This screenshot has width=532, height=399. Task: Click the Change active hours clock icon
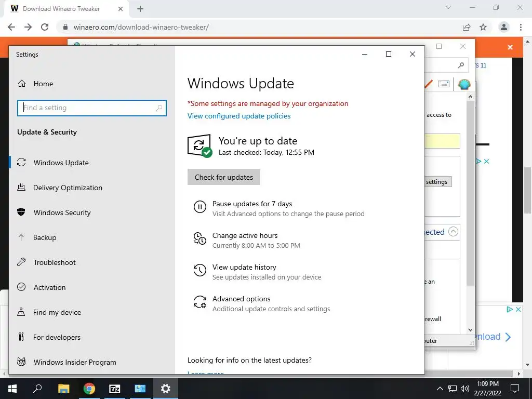(200, 238)
